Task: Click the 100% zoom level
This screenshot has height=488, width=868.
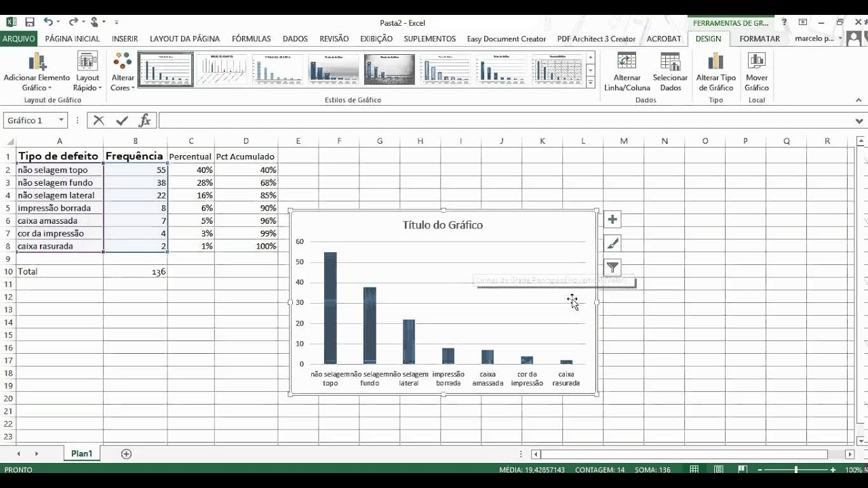Action: click(x=854, y=470)
